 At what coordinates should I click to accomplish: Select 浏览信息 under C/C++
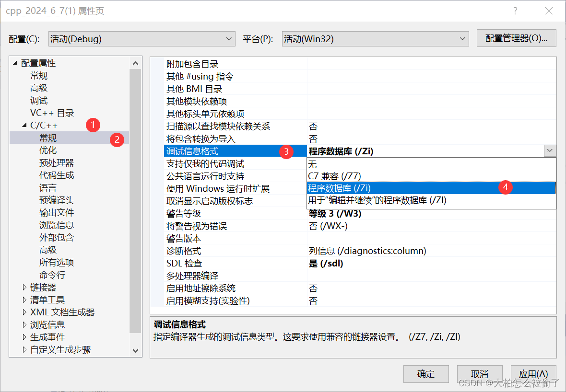(x=56, y=225)
